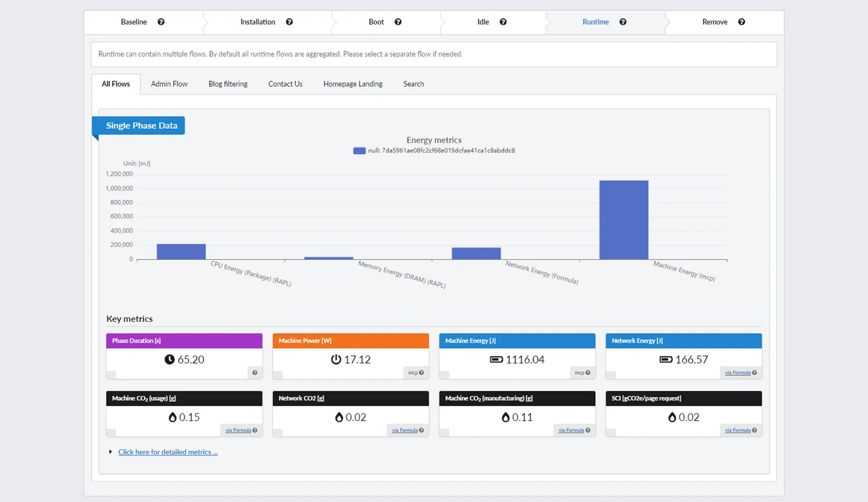Open via Formula on Network Energy card
This screenshot has height=502, width=868.
pos(737,372)
